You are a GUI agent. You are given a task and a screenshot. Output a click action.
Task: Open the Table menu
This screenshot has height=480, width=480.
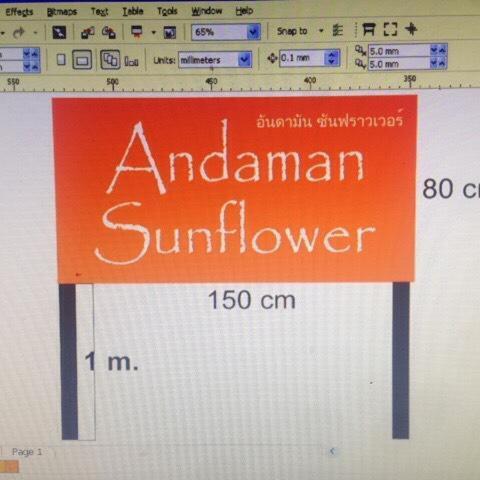[x=132, y=12]
